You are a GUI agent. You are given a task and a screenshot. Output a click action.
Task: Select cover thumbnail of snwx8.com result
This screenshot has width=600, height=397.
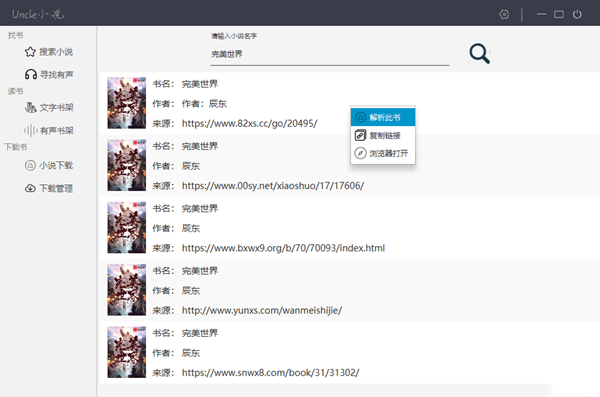click(x=127, y=352)
